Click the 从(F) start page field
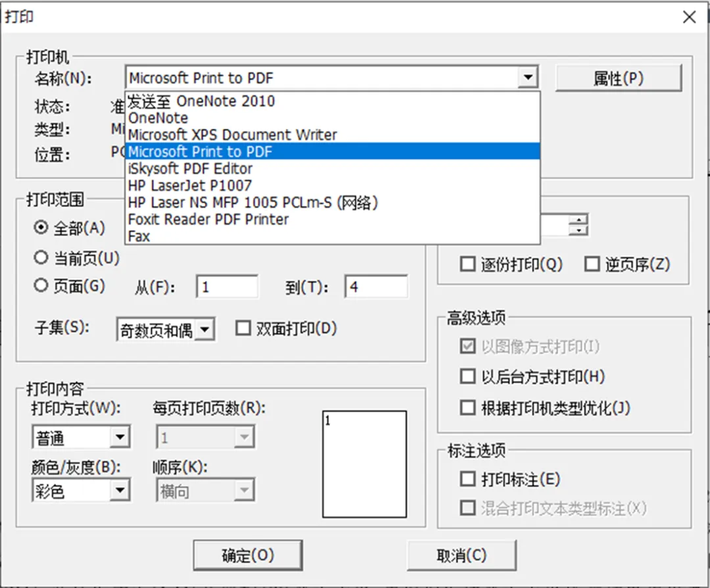710x588 pixels. (x=227, y=287)
